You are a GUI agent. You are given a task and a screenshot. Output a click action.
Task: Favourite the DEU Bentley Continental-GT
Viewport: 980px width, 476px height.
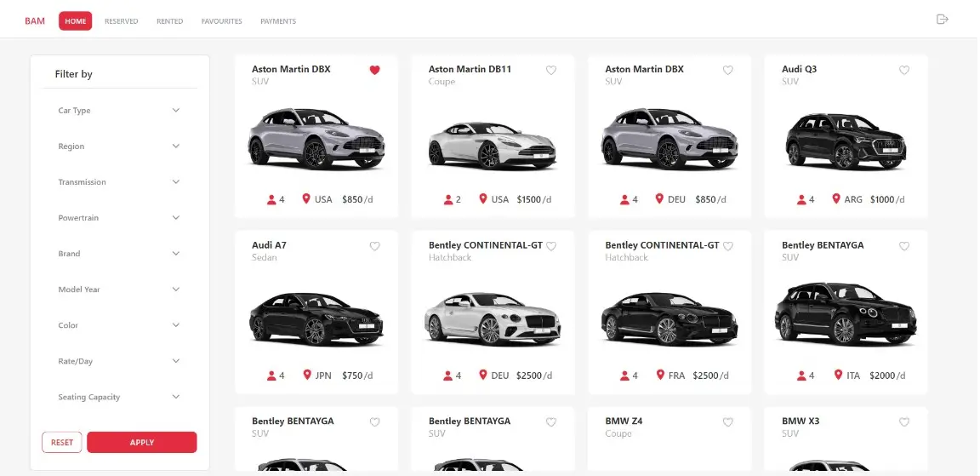coord(551,246)
